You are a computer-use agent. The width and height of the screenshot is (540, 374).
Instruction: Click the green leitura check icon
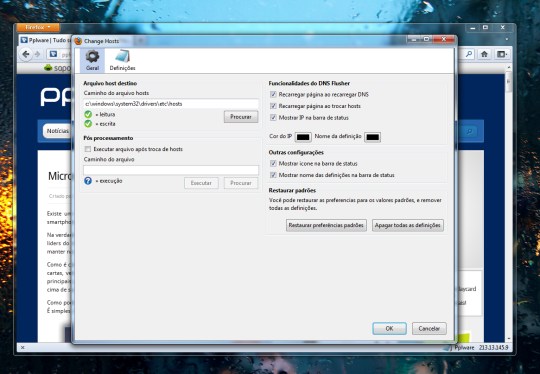tap(88, 114)
